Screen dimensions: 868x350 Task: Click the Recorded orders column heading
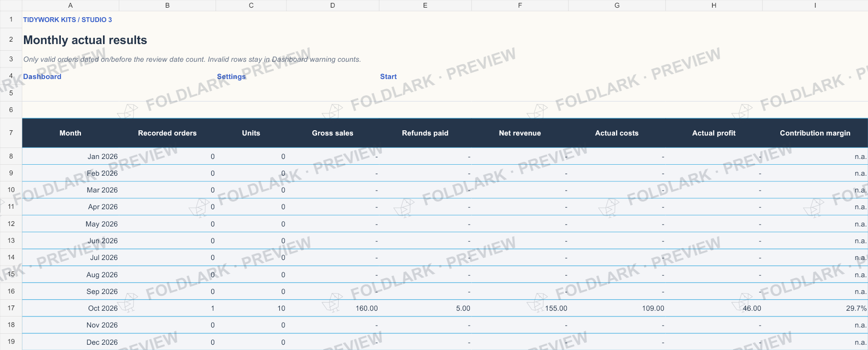coord(167,133)
